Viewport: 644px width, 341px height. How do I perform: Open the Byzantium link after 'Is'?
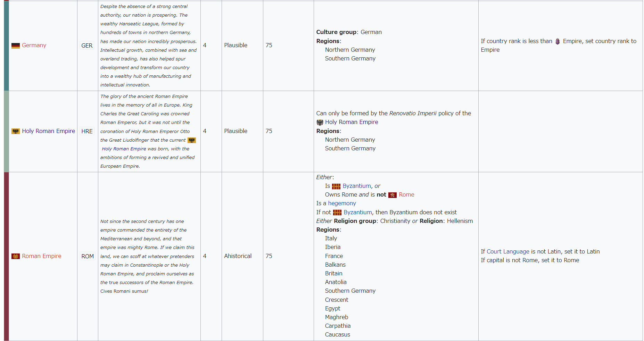pos(357,186)
